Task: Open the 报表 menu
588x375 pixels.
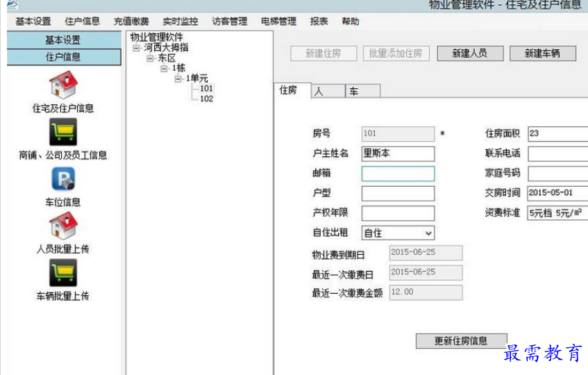Action: point(319,22)
